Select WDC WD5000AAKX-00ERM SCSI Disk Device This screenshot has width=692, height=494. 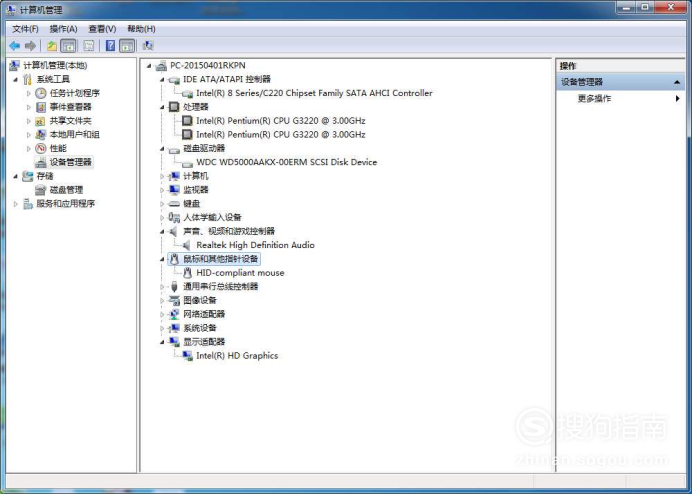(x=286, y=162)
